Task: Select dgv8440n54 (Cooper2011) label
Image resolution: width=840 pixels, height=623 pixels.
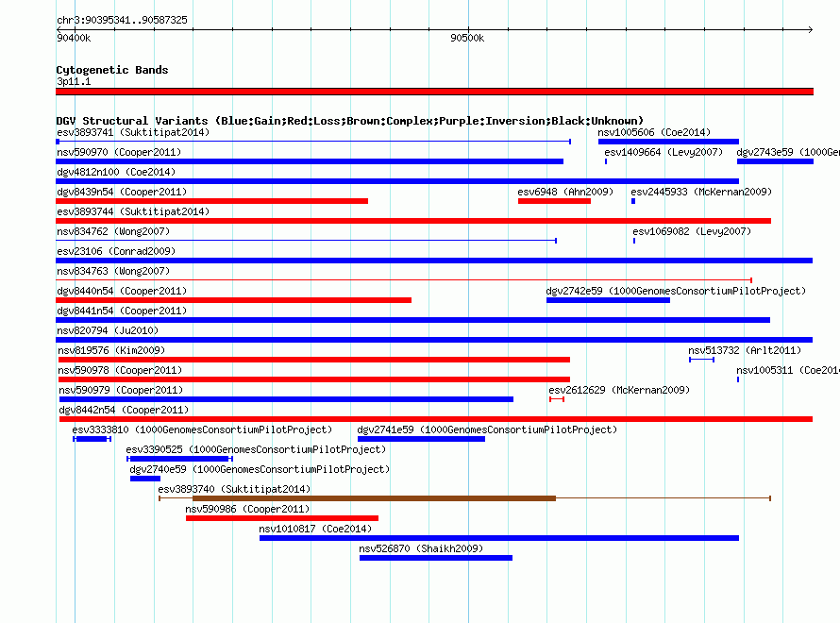Action: pyautogui.click(x=122, y=291)
